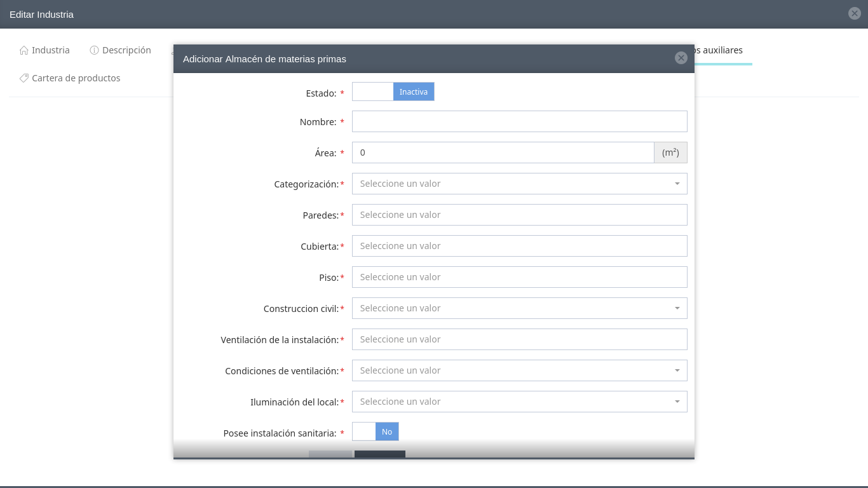Screen dimensions: 868x488
Task: Open the Ventilación de la instalación field
Action: pyautogui.click(x=519, y=339)
